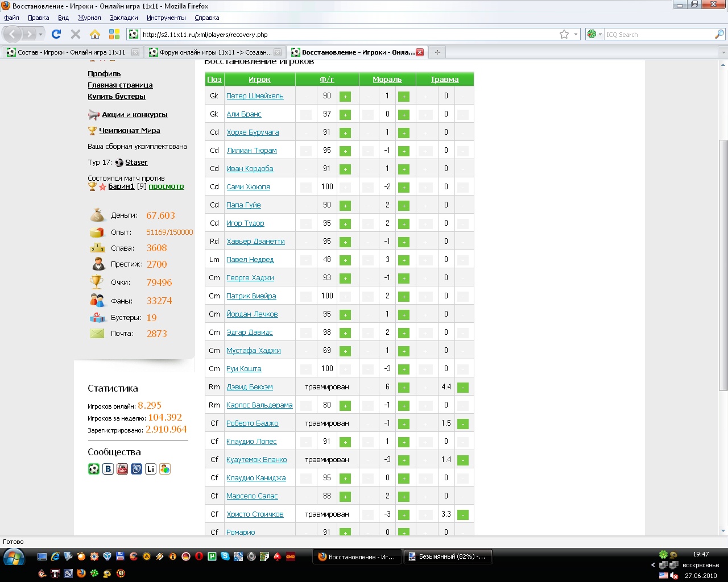Image resolution: width=728 pixels, height=582 pixels.
Task: Click the Internet Explorer quick launch icon
Action: click(55, 556)
